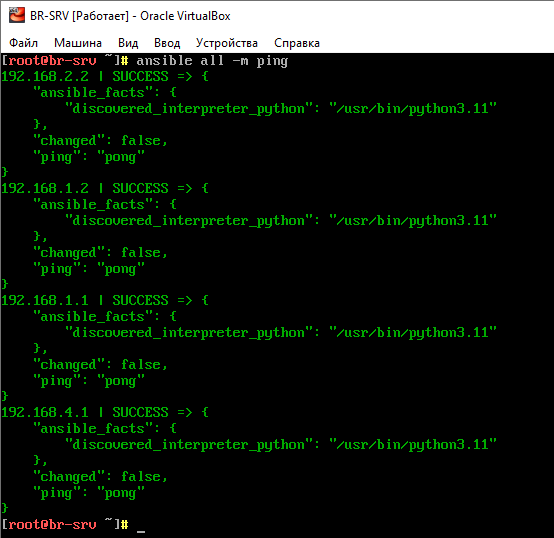Click discovered_interpreter_python line under 192.168.1.1
The image size is (554, 538).
pos(281,332)
